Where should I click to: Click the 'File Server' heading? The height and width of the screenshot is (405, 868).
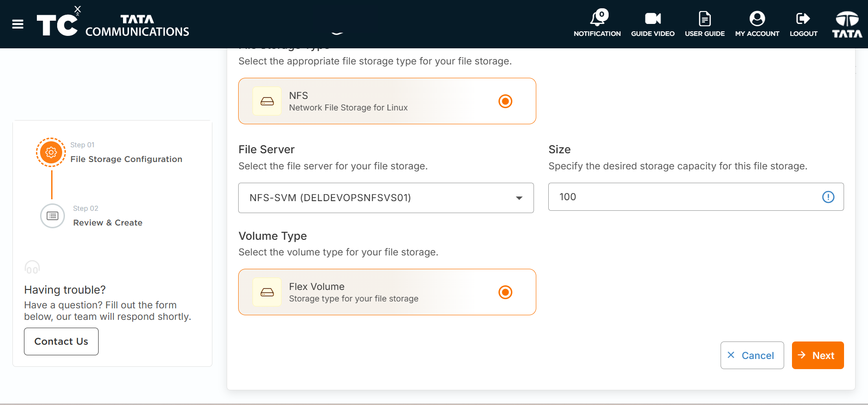(x=266, y=150)
